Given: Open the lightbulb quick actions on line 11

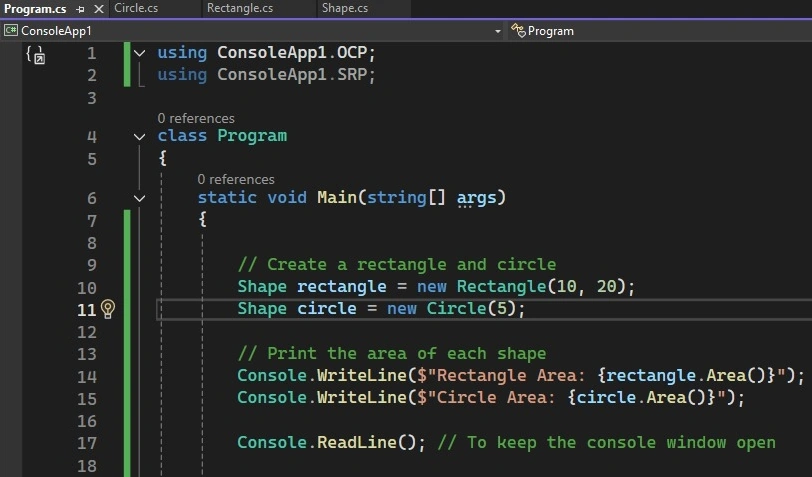Looking at the screenshot, I should 108,309.
